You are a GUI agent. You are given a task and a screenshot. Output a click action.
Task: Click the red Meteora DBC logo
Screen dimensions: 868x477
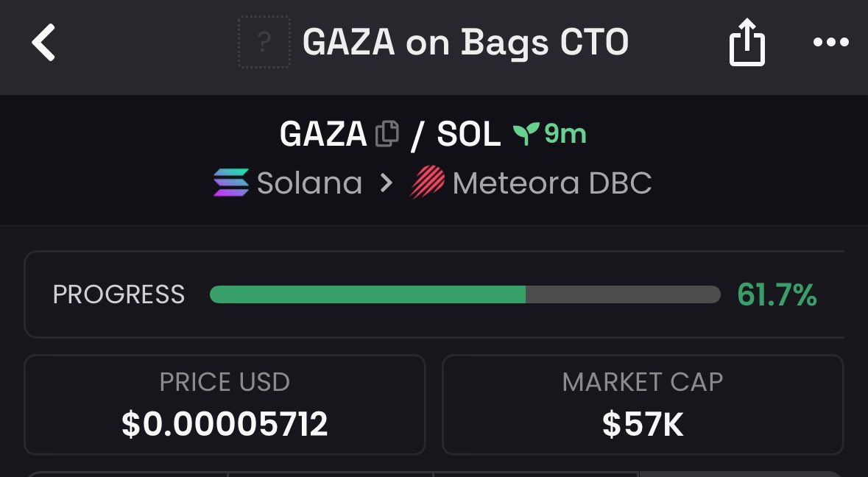427,182
